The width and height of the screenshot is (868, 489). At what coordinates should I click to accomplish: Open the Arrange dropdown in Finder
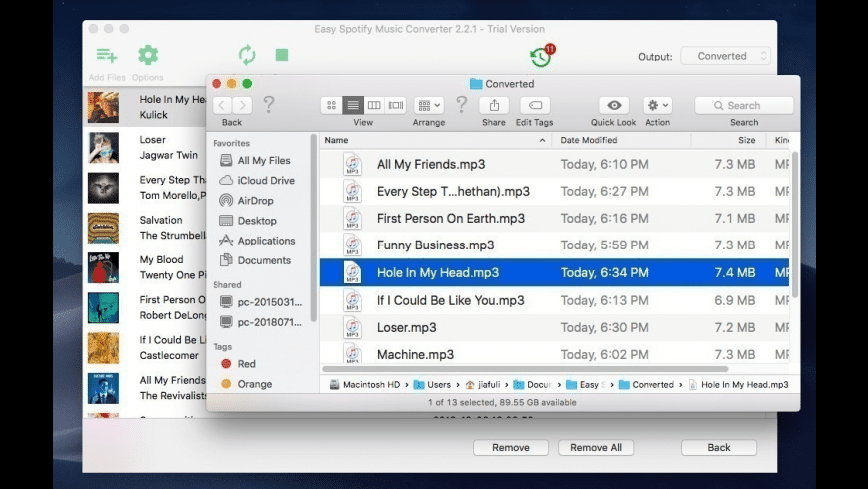click(429, 105)
